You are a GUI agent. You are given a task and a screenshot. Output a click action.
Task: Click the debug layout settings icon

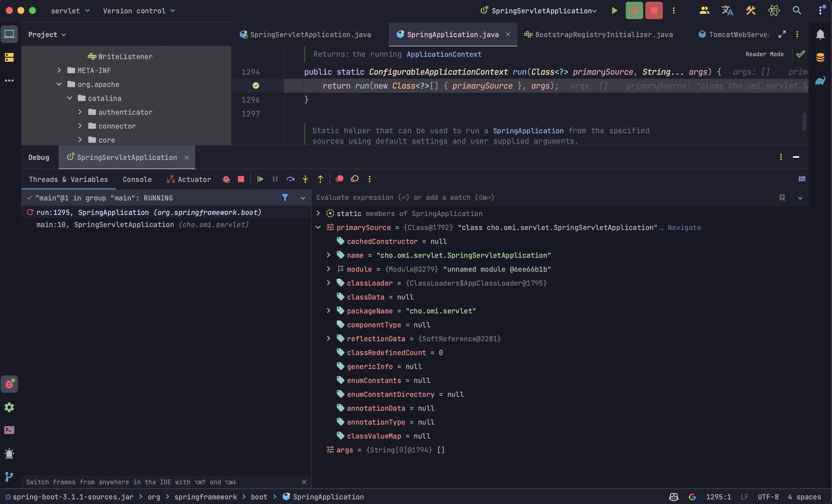tap(802, 179)
